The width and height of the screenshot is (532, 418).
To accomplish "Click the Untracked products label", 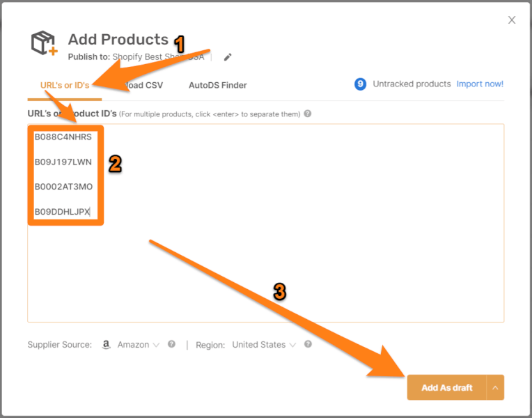I will (412, 84).
